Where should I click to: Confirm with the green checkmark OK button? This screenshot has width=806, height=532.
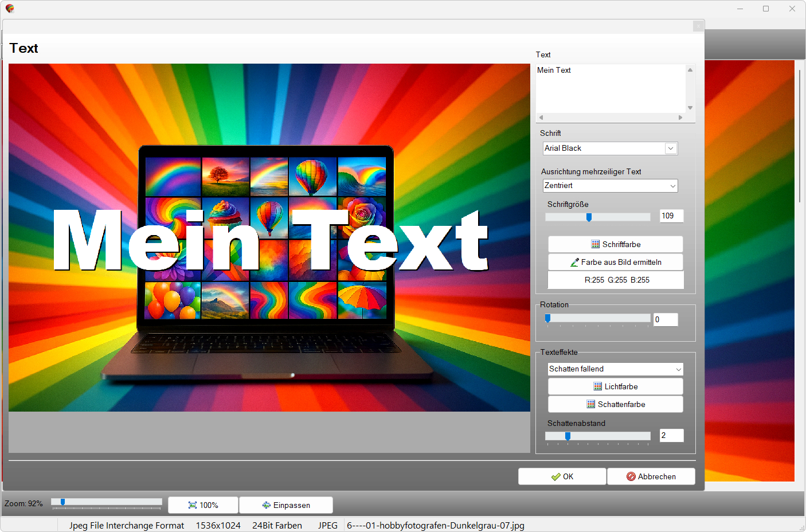point(562,476)
